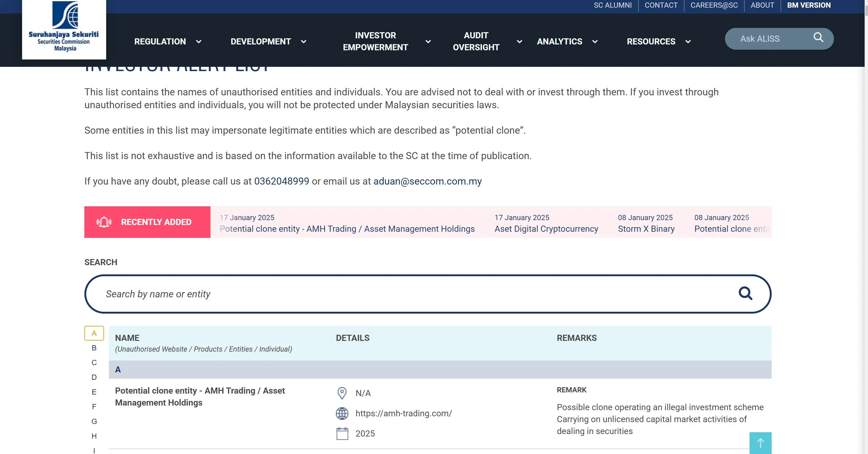
Task: Open the Contact link
Action: click(661, 6)
